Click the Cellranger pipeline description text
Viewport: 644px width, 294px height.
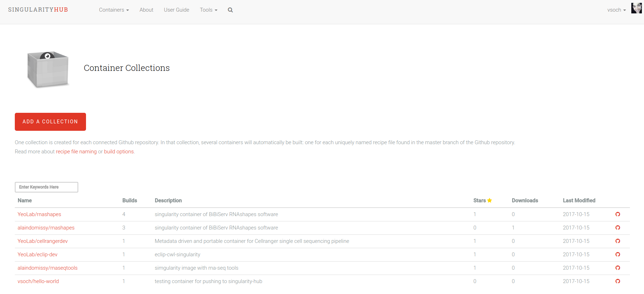click(252, 241)
